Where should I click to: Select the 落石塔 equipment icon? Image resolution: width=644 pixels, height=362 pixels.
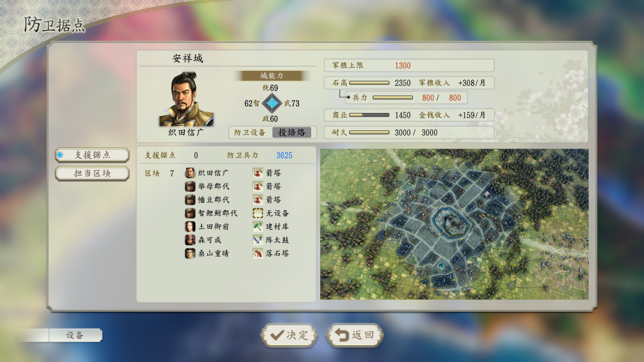(x=258, y=253)
